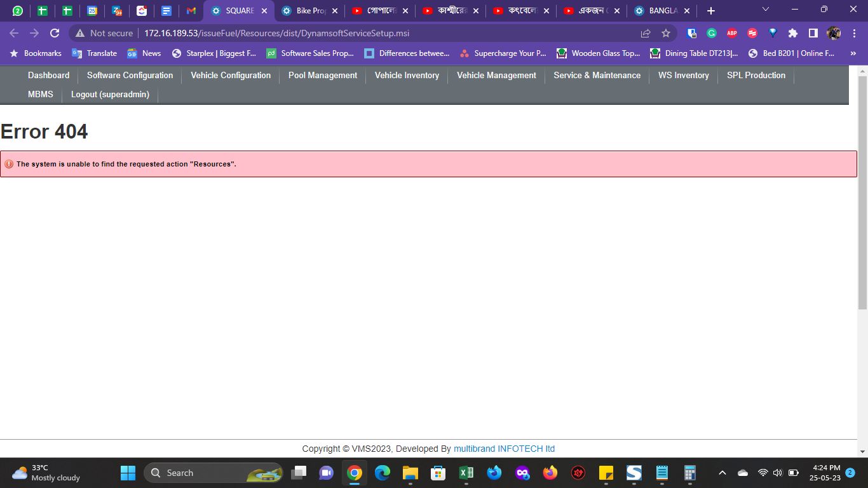
Task: Switch to the pinned Google Calendar tab
Action: pos(92,11)
